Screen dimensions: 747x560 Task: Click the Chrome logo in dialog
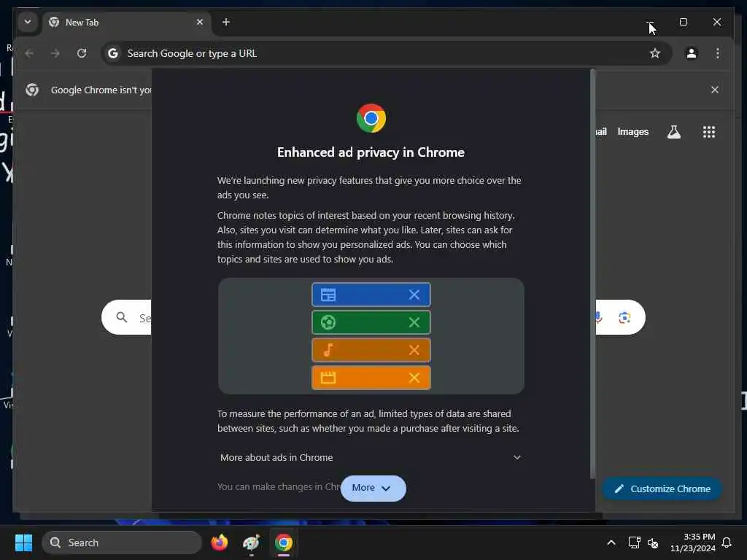(x=371, y=118)
